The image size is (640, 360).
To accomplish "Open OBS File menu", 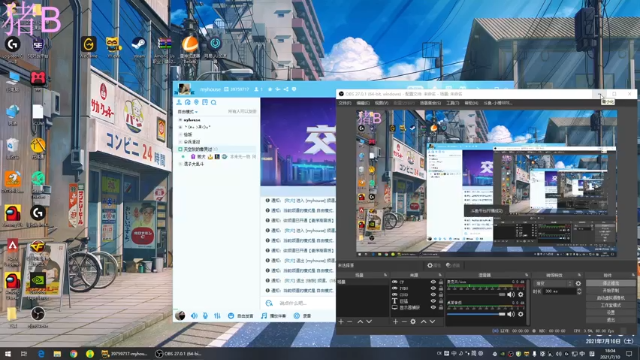I will point(345,103).
